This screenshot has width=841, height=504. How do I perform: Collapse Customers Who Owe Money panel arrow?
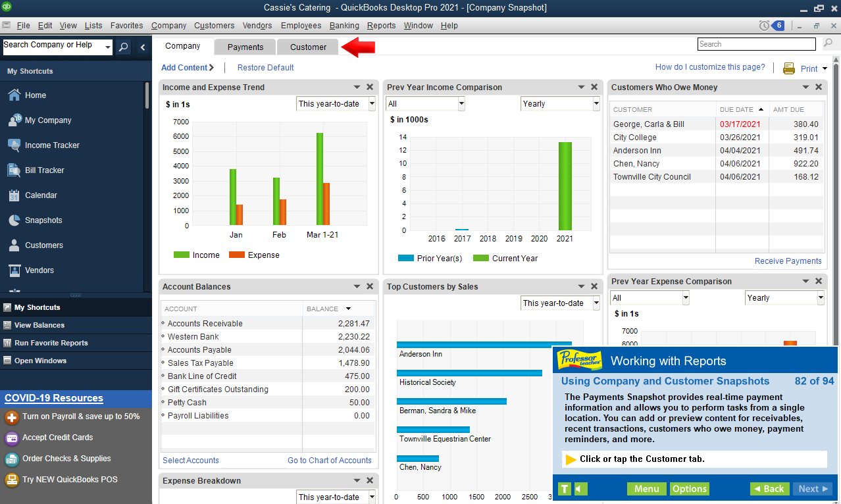[x=805, y=87]
